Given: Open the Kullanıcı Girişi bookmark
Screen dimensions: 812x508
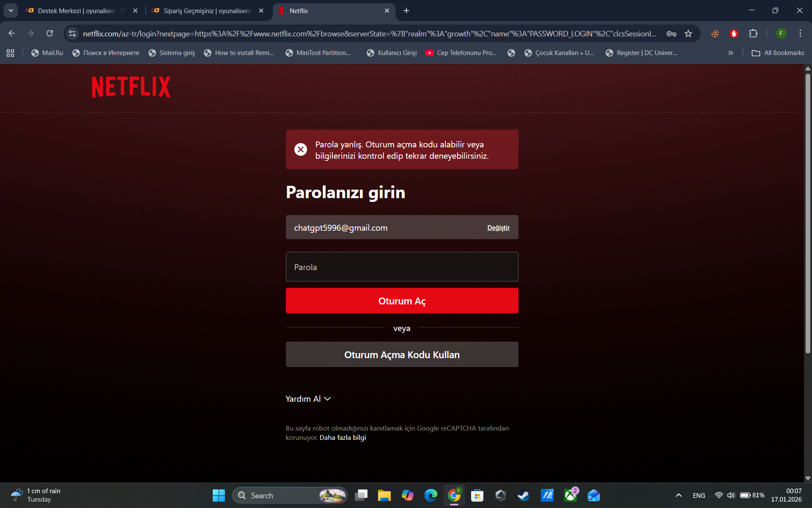Looking at the screenshot, I should 392,53.
